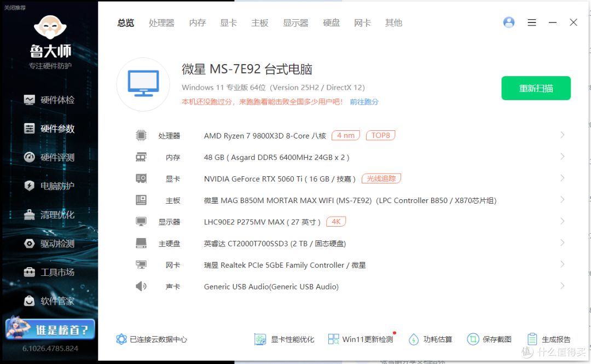The height and width of the screenshot is (364, 591).
Task: Expand the 内存 row chevron
Action: [563, 157]
